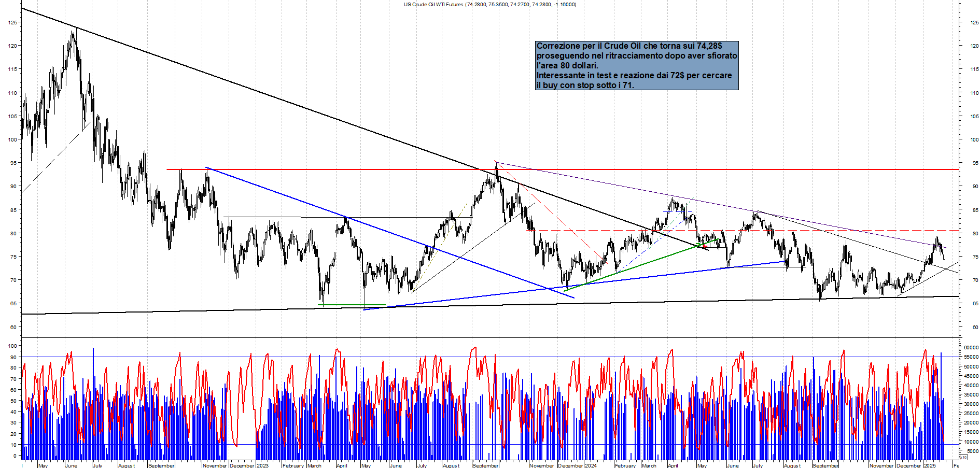The width and height of the screenshot is (980, 468).
Task: Click the oscillator 50 level label on left
Action: coord(13,401)
